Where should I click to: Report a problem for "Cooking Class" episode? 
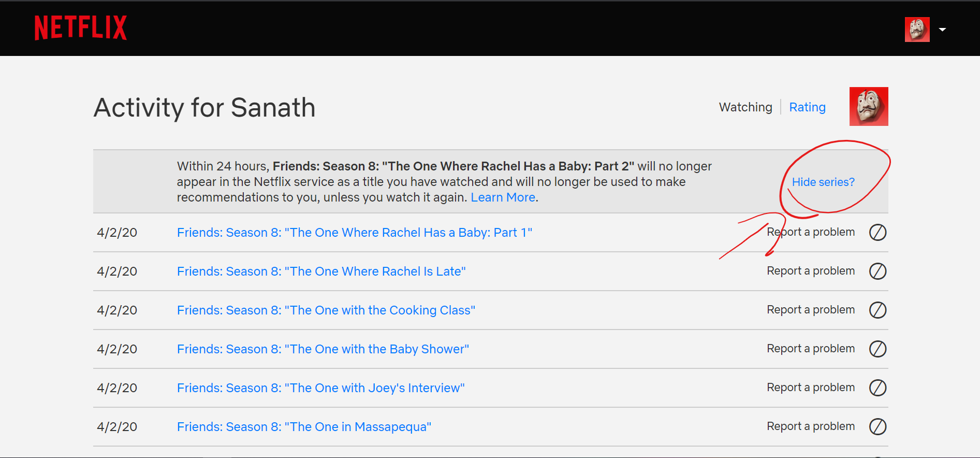(x=811, y=310)
